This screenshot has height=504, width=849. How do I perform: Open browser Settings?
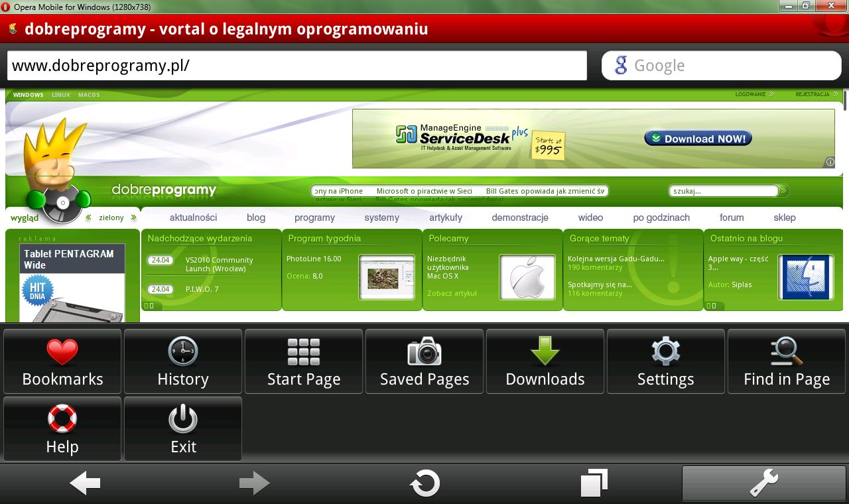click(x=666, y=361)
